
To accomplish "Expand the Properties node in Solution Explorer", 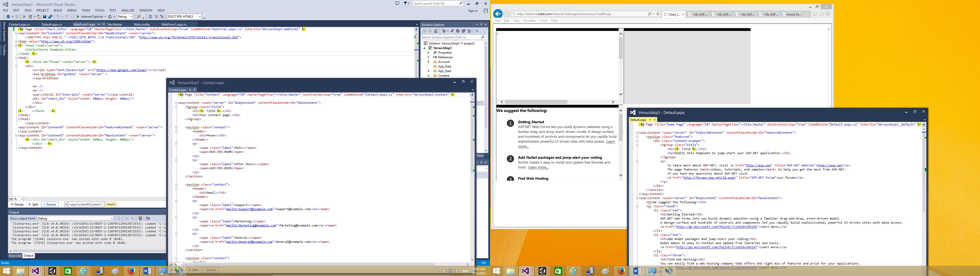I will coord(428,53).
